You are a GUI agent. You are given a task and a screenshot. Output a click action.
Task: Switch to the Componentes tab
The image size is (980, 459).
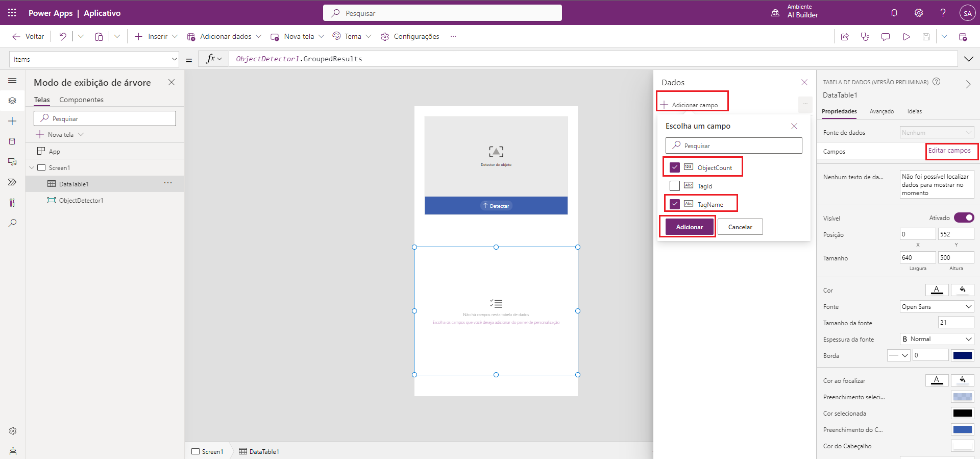[81, 100]
